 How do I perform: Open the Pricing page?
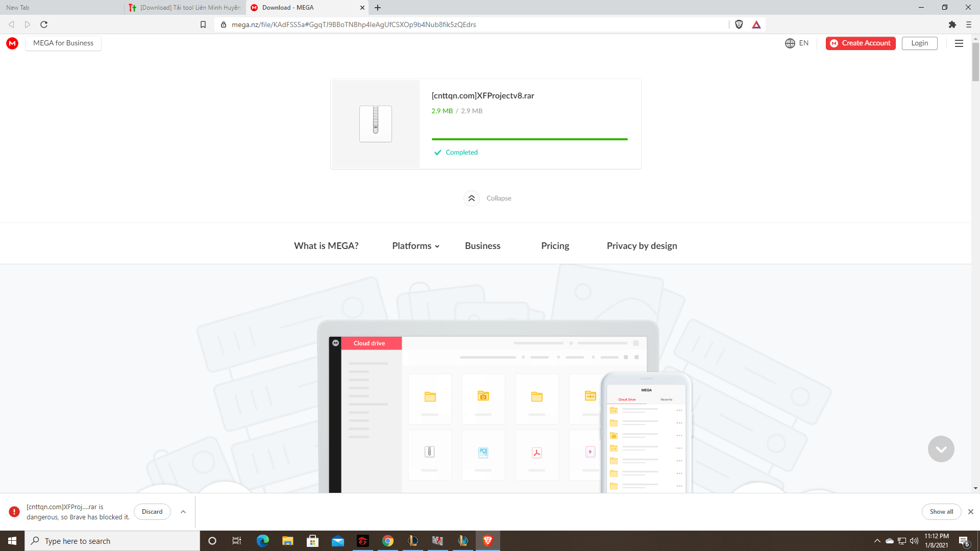coord(555,246)
